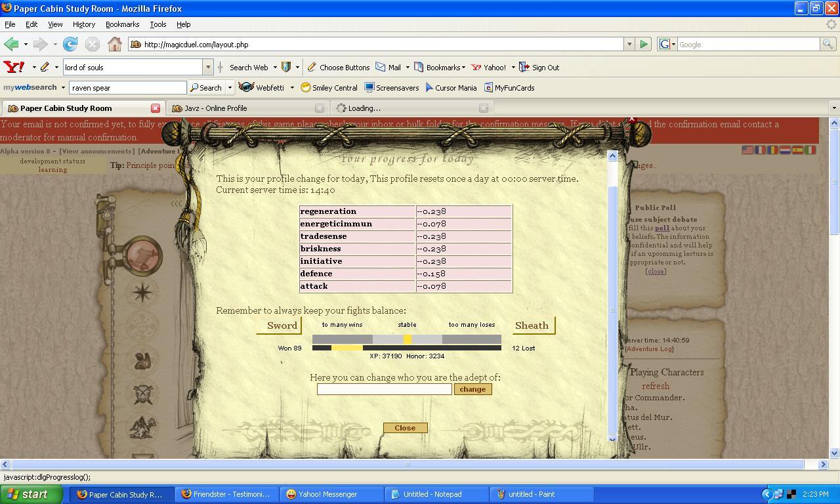
Task: Click the dialog's vertical scrollbar down arrow
Action: point(613,439)
